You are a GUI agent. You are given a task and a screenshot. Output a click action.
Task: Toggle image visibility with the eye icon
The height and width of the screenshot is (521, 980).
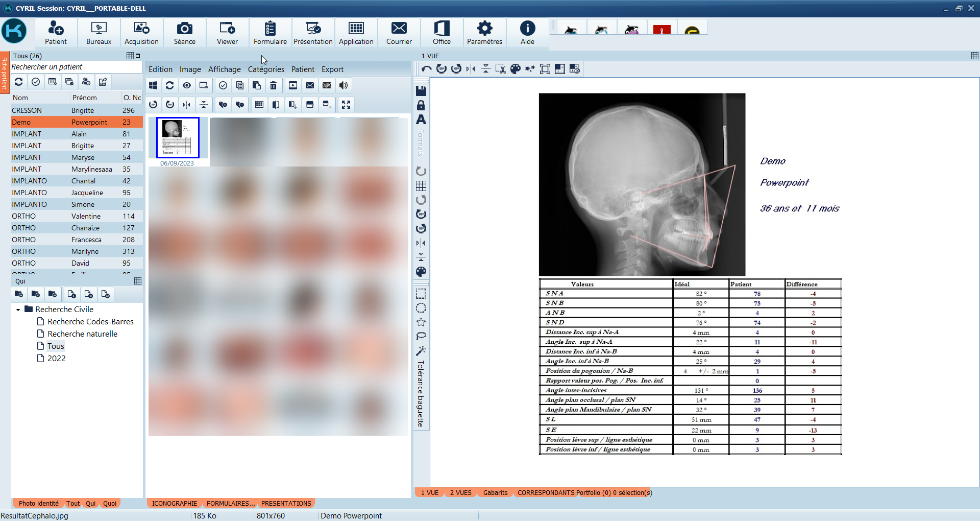(187, 85)
